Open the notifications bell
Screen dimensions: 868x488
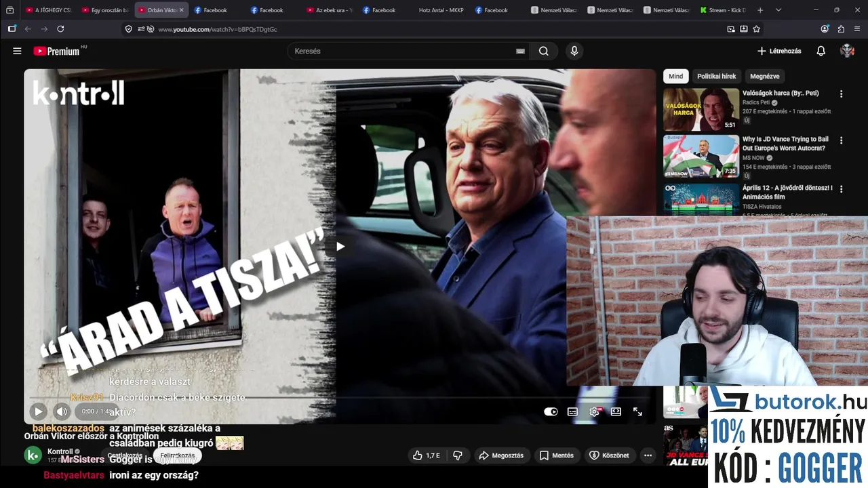(x=821, y=51)
